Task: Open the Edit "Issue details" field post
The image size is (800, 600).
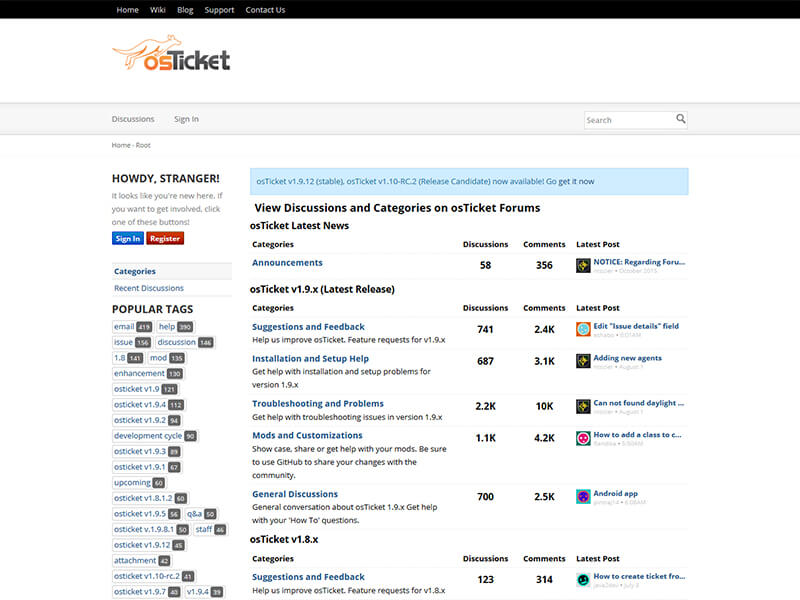Action: (x=636, y=326)
